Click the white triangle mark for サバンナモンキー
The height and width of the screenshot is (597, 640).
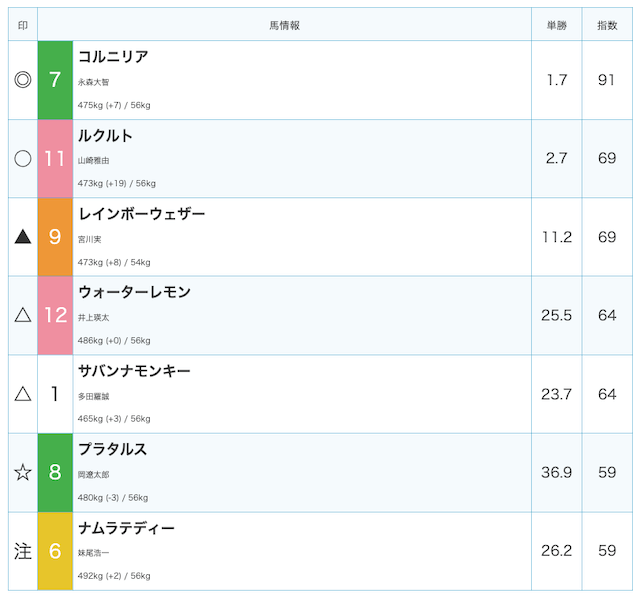point(23,394)
